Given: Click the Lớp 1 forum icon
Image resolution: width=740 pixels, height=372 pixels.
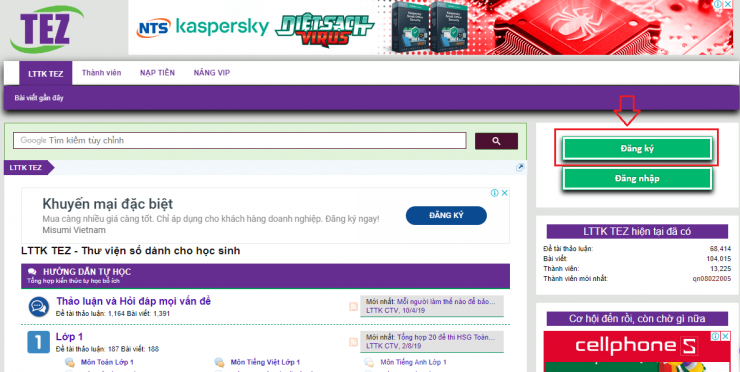Looking at the screenshot, I should (x=38, y=342).
